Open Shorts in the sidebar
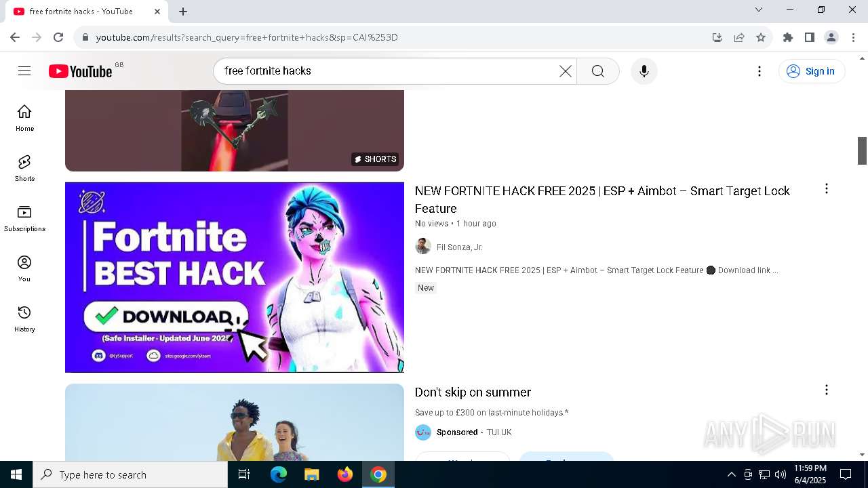This screenshot has width=868, height=488. [x=24, y=168]
